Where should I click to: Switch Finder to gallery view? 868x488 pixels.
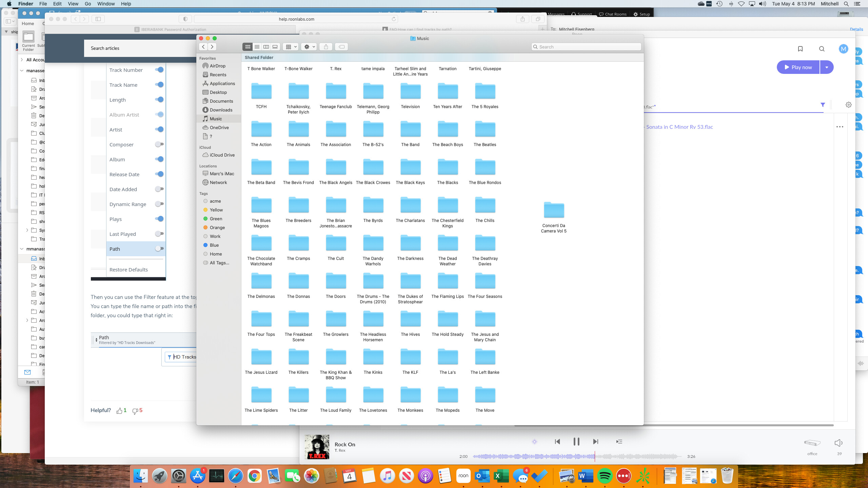click(275, 47)
